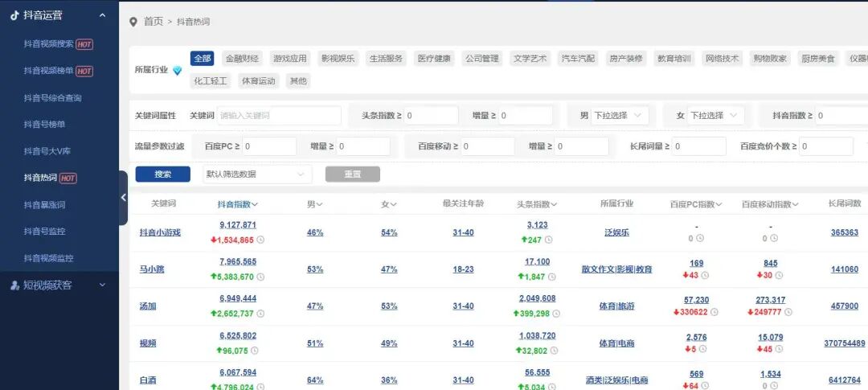Open the 男 percentage dropdown
The image size is (868, 390).
[x=619, y=116]
